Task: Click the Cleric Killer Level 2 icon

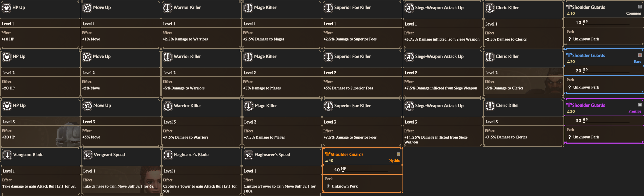Action: pyautogui.click(x=490, y=57)
